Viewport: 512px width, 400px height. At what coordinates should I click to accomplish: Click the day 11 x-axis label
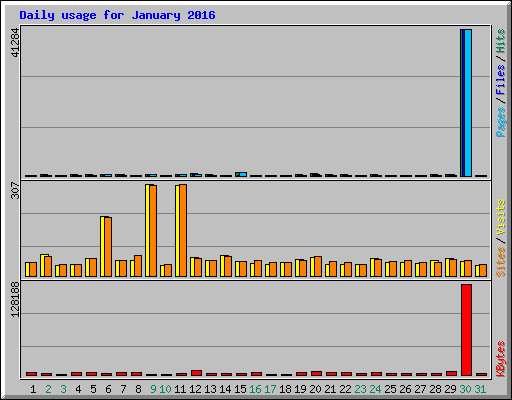click(180, 389)
